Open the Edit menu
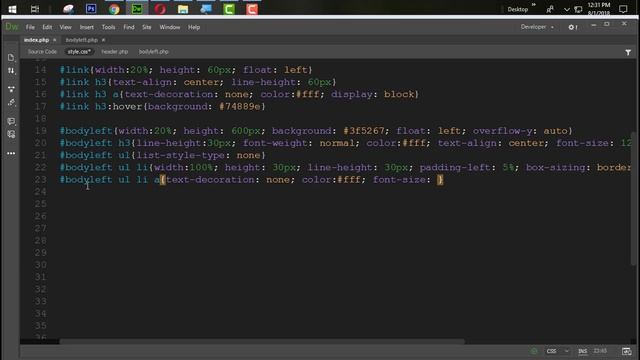Screen dimensions: 640x360 point(47,27)
